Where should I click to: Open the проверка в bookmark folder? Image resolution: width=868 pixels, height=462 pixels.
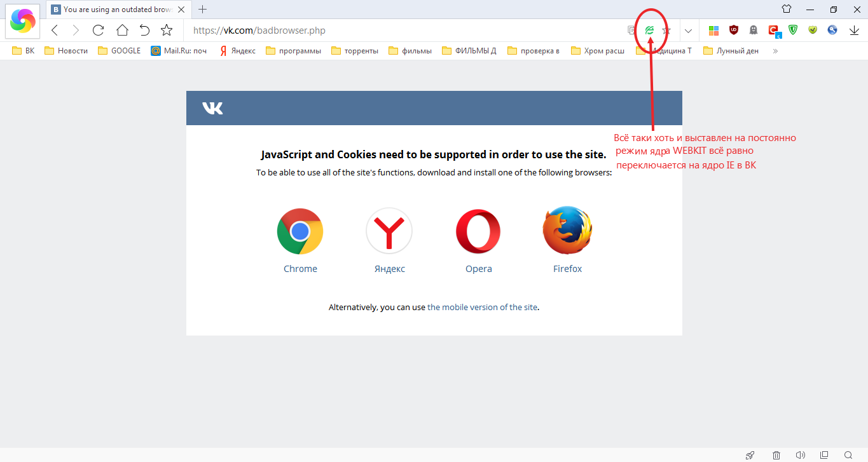pos(534,51)
